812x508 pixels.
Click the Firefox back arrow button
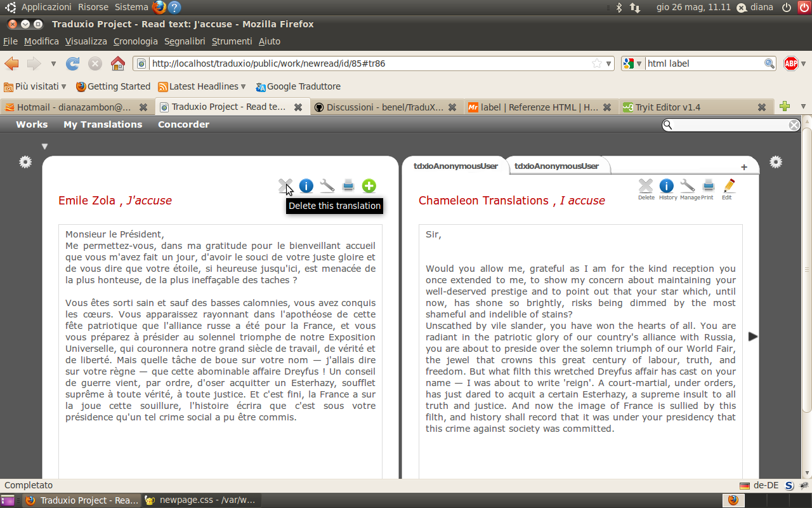click(12, 63)
